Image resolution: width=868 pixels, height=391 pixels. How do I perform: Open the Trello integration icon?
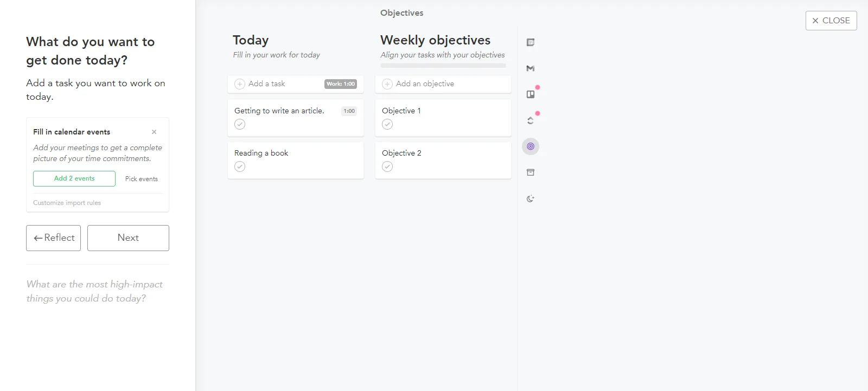[x=531, y=94]
